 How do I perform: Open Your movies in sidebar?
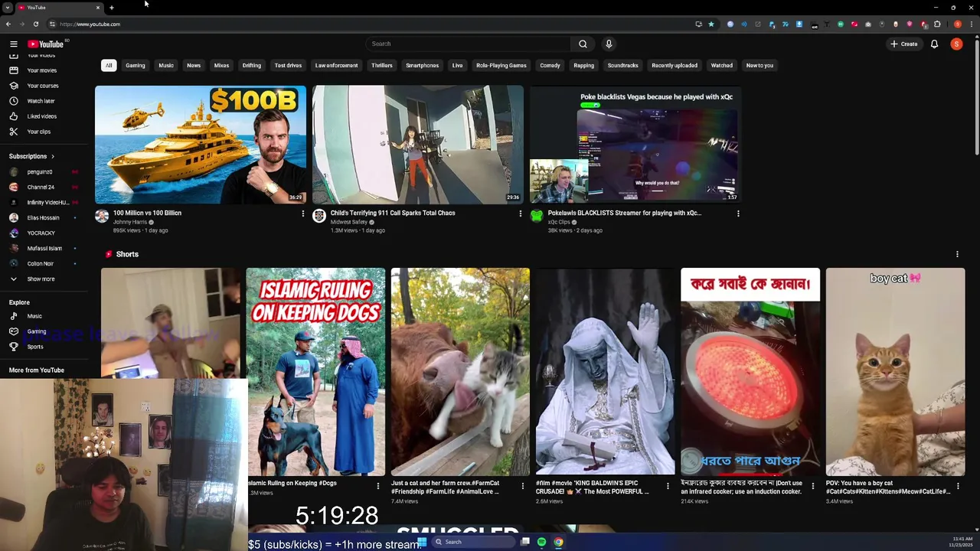pos(41,70)
